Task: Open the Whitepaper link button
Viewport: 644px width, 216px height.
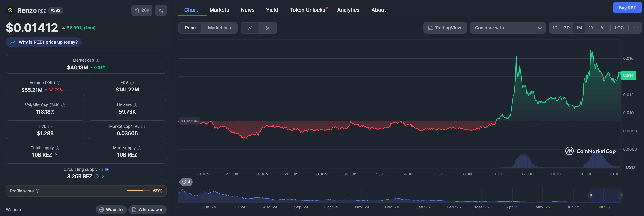Action: click(x=147, y=209)
